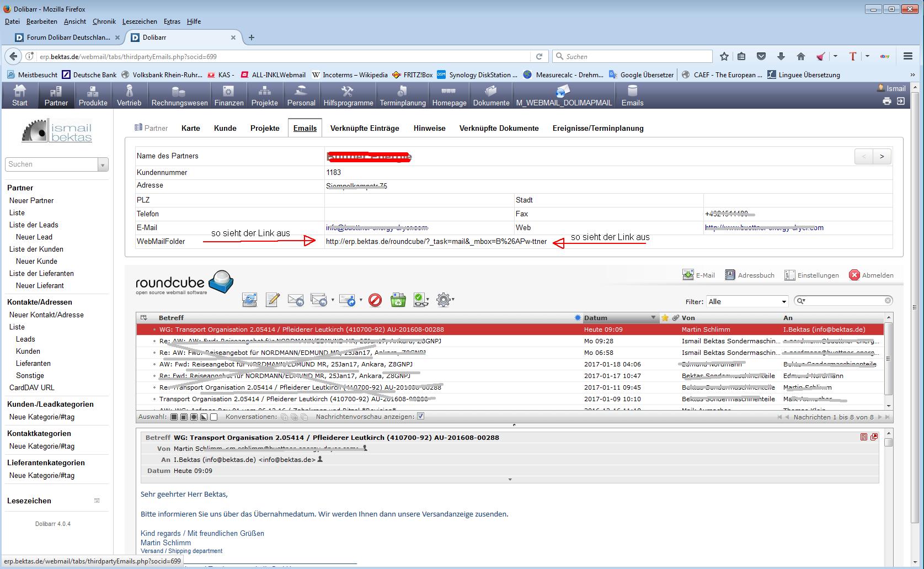The width and height of the screenshot is (924, 569).
Task: Click the reply-all envelope icon
Action: (x=318, y=300)
